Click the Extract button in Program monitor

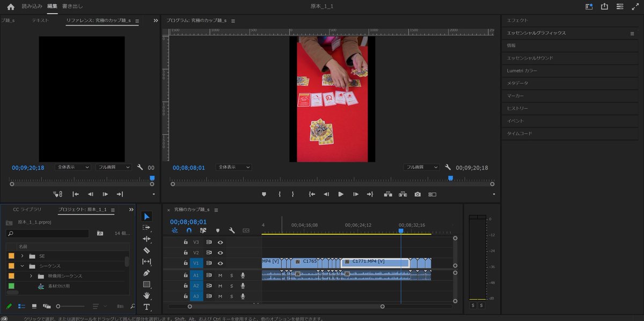pos(403,194)
